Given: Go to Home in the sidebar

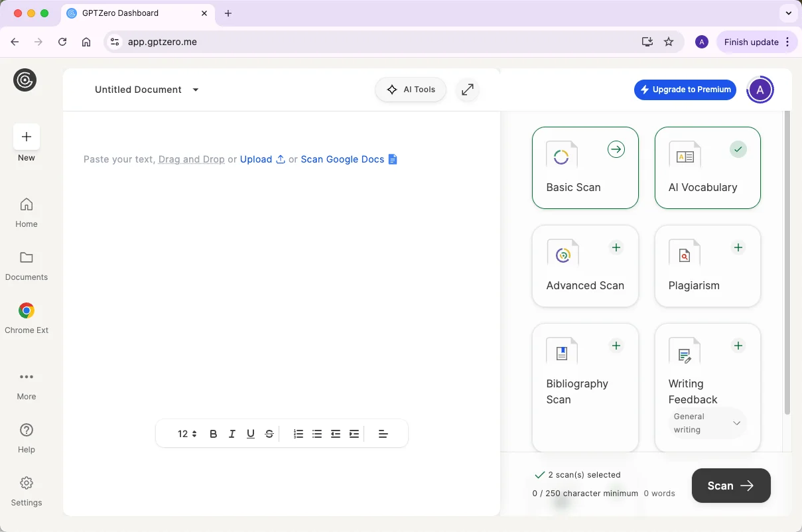Looking at the screenshot, I should click(x=26, y=211).
